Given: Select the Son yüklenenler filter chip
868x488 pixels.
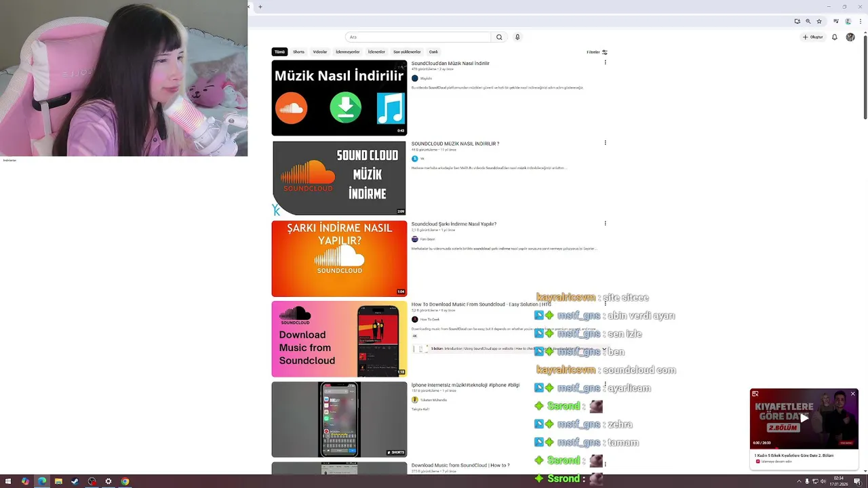Looking at the screenshot, I should (407, 52).
